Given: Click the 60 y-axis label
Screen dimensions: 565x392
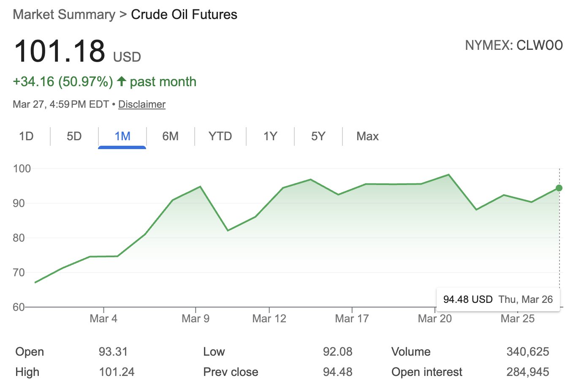Looking at the screenshot, I should (19, 307).
